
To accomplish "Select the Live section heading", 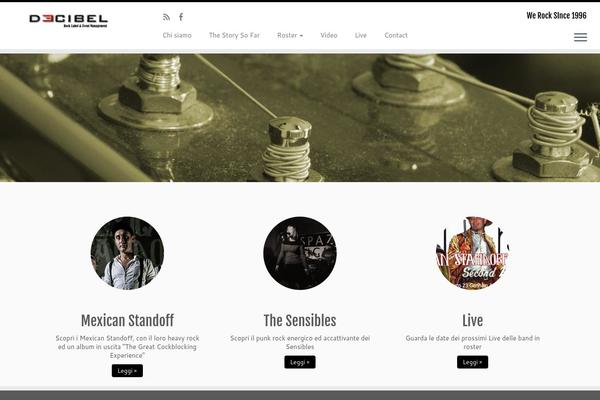I will click(473, 321).
